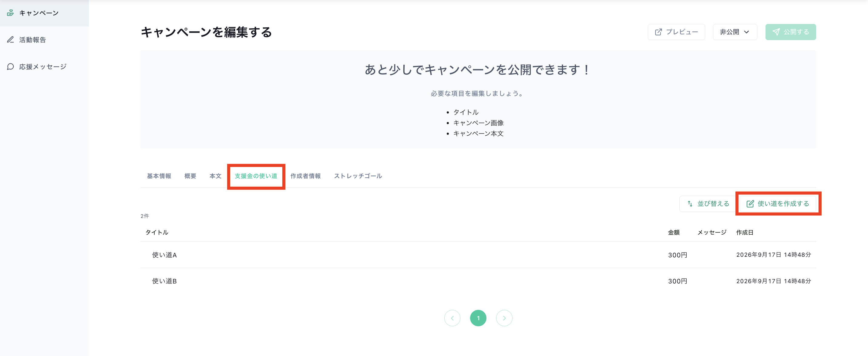868x356 pixels.
Task: Select page 1 in pagination
Action: point(478,318)
